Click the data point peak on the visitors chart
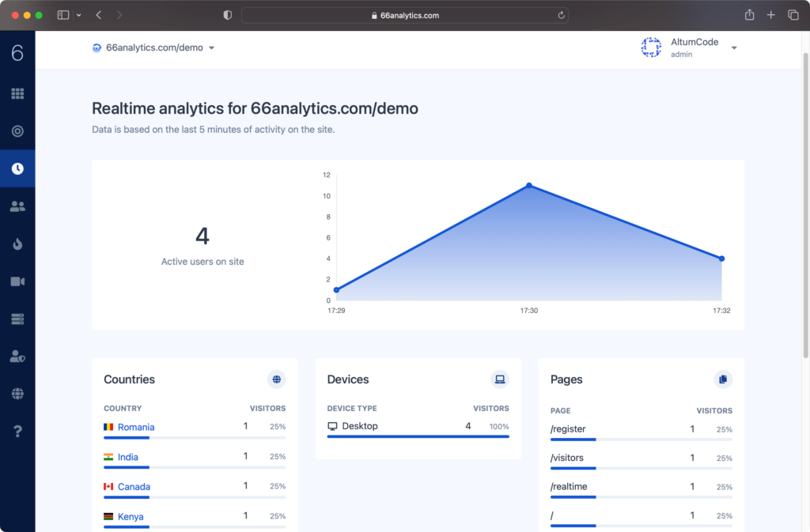The width and height of the screenshot is (810, 532). (x=528, y=186)
